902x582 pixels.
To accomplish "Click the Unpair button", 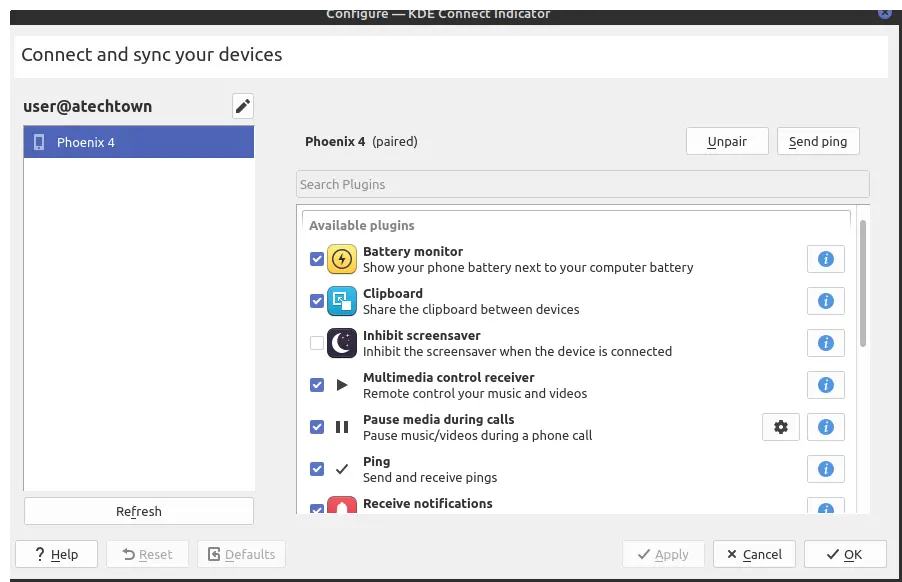I will 727,141.
